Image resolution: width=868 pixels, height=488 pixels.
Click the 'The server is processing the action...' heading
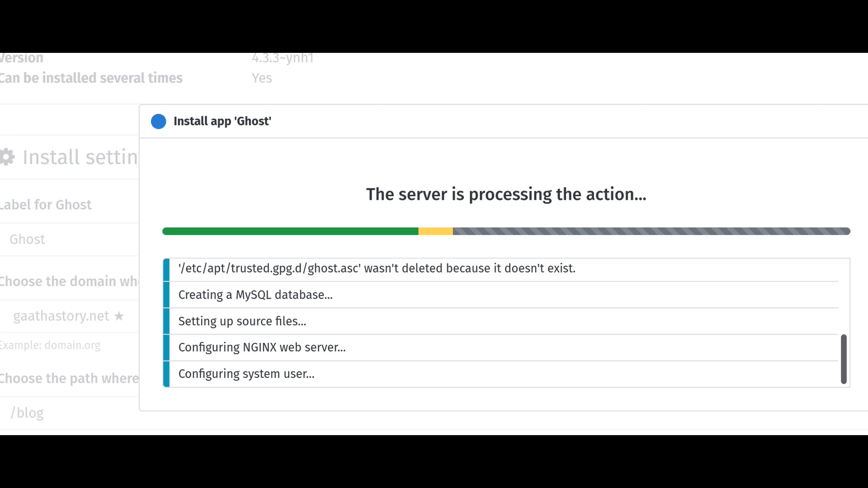click(506, 194)
